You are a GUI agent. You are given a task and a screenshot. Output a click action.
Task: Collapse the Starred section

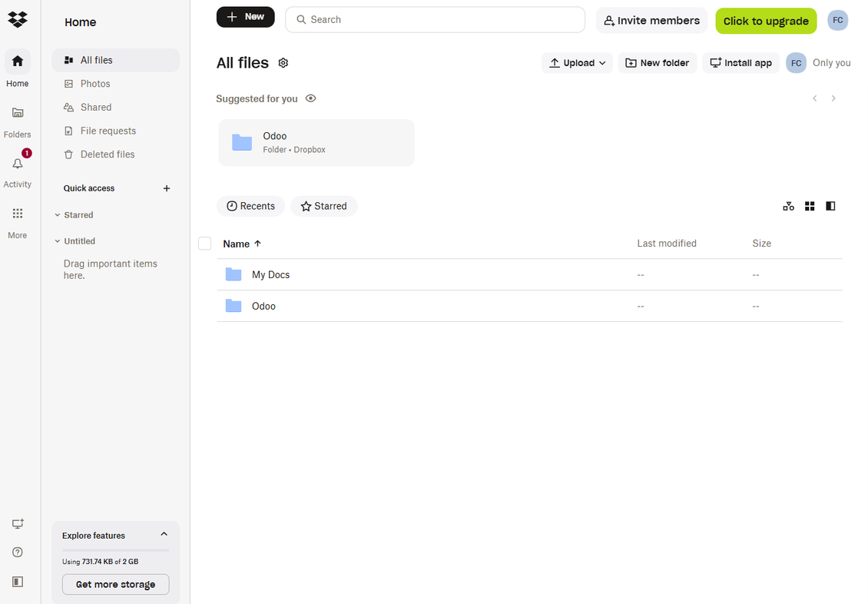[58, 215]
